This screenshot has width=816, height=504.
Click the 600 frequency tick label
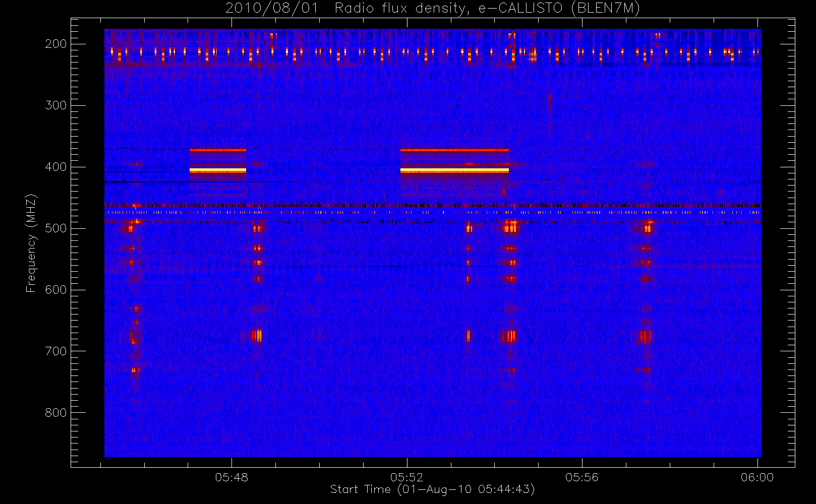tap(55, 290)
